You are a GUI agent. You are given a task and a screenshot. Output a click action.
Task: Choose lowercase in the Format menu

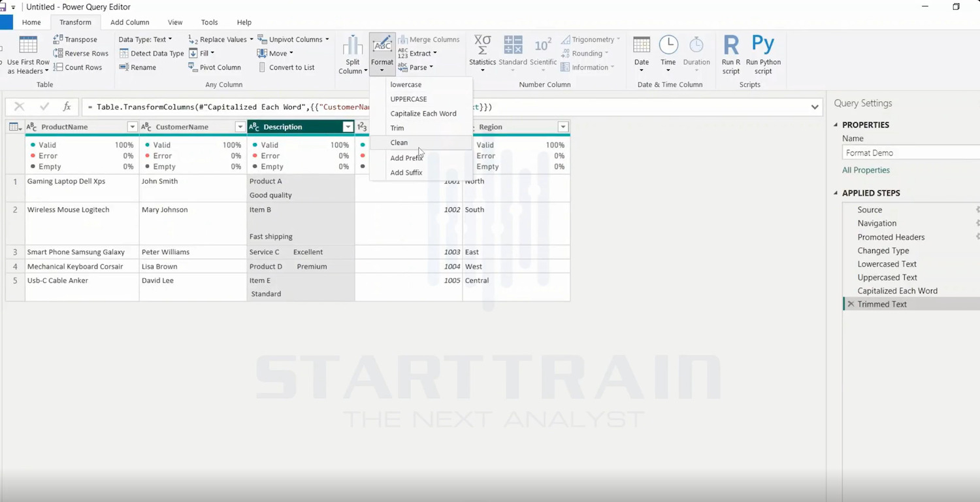point(421,84)
